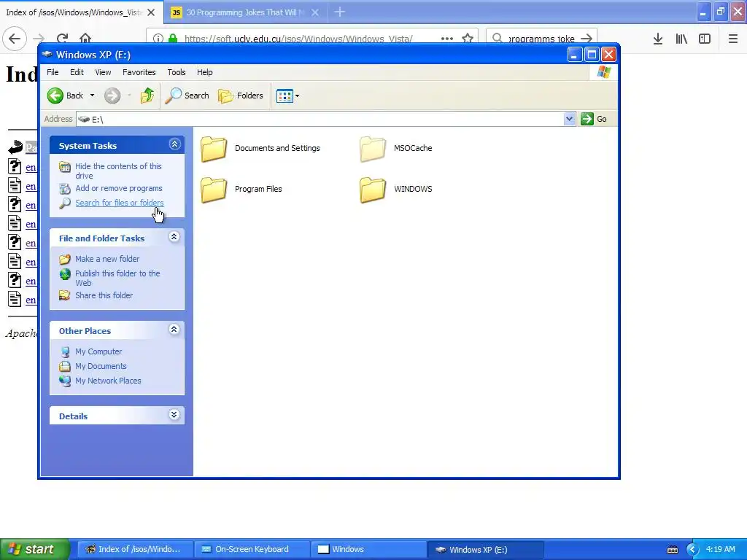Screen dimensions: 747x560
Task: Click the globe icon for Publish folder
Action: pyautogui.click(x=65, y=274)
